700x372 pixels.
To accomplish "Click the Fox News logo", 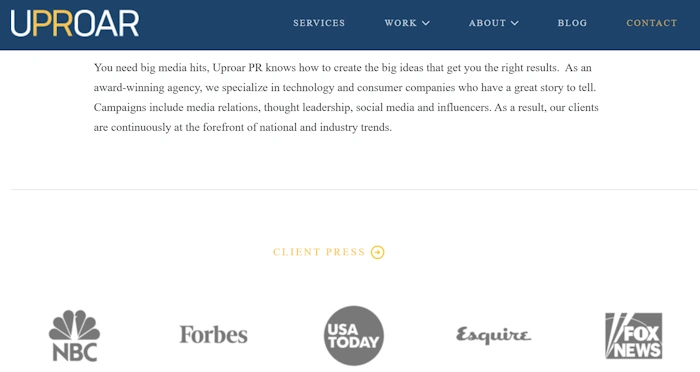I will point(633,336).
